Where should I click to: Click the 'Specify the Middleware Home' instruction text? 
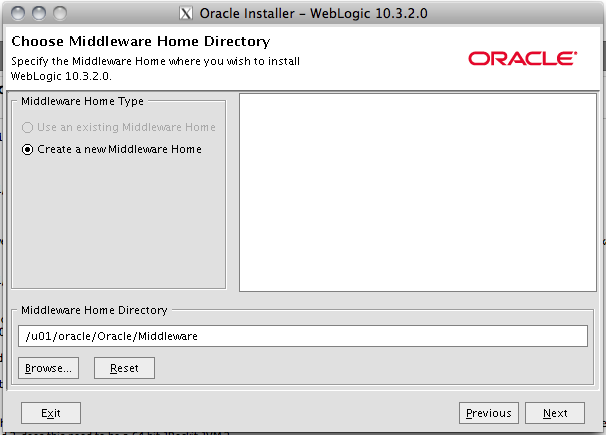click(x=155, y=68)
